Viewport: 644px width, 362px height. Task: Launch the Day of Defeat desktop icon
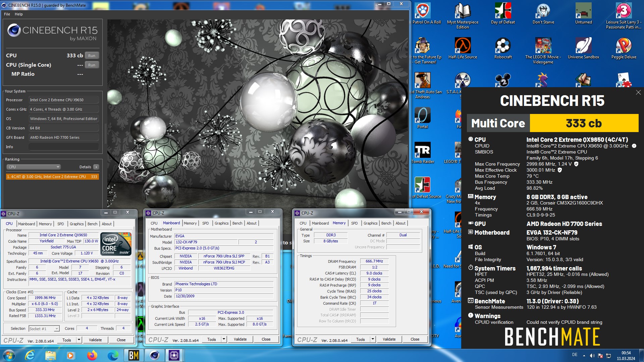click(x=503, y=13)
